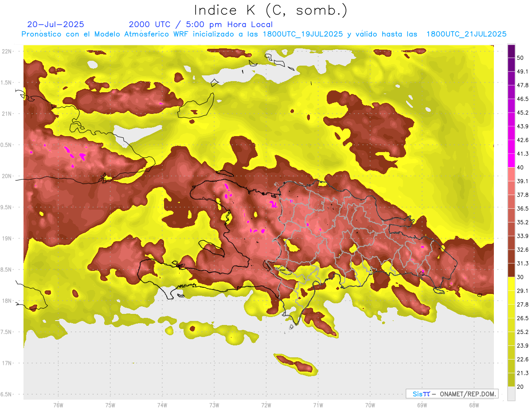Select the magenta swatch just above 40
This screenshot has height=411, width=532.
(x=511, y=160)
